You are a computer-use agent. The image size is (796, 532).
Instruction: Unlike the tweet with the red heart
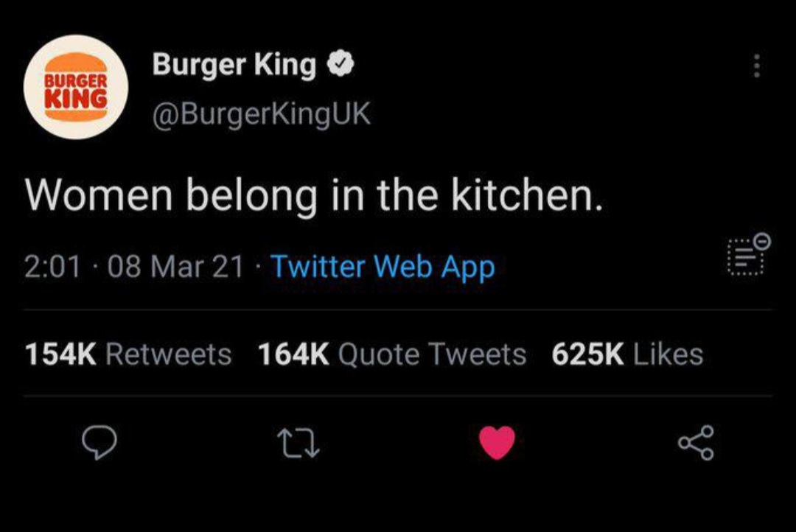pos(497,444)
